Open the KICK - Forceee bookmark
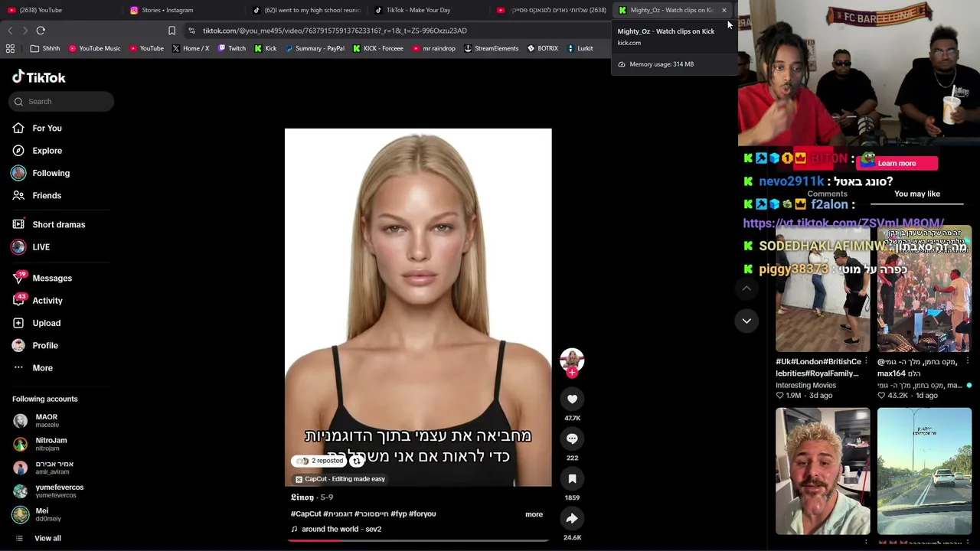980x551 pixels. click(x=377, y=48)
